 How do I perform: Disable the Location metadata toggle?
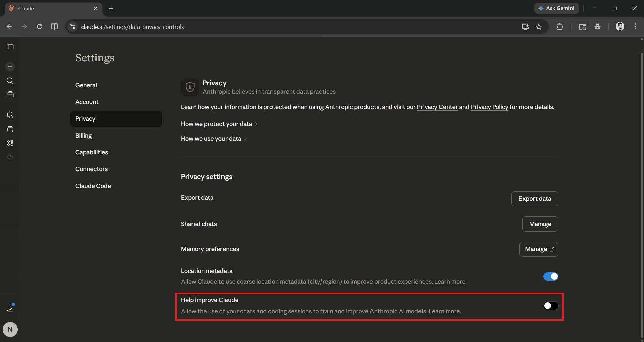click(x=551, y=276)
